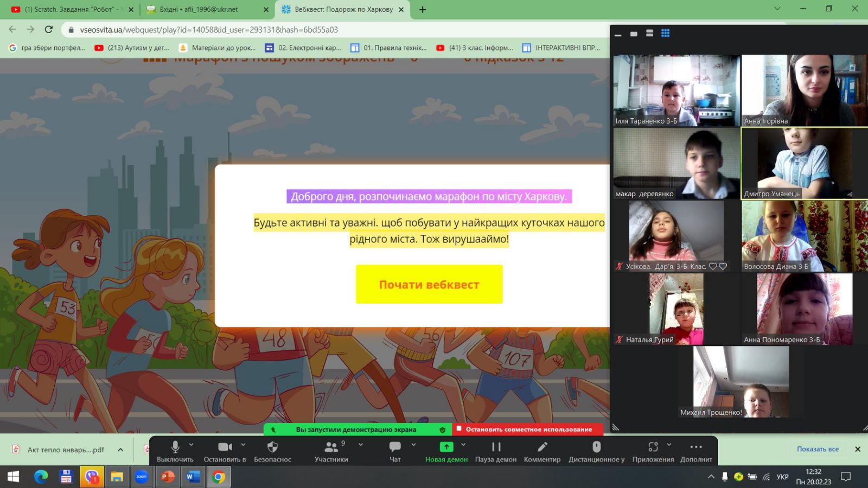Expand the arrow next to camera button
The image size is (868, 488).
(x=243, y=445)
